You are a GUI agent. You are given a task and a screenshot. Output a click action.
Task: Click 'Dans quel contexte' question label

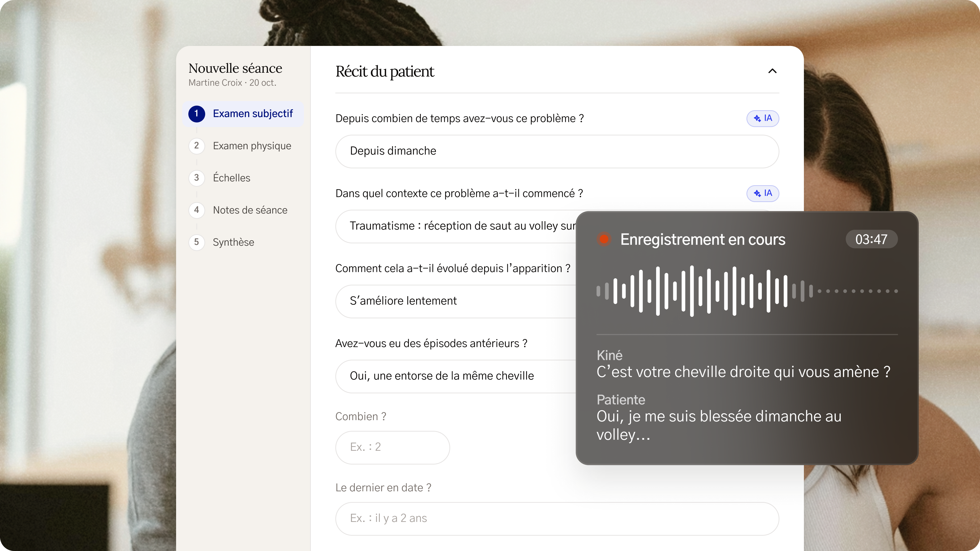[459, 193]
